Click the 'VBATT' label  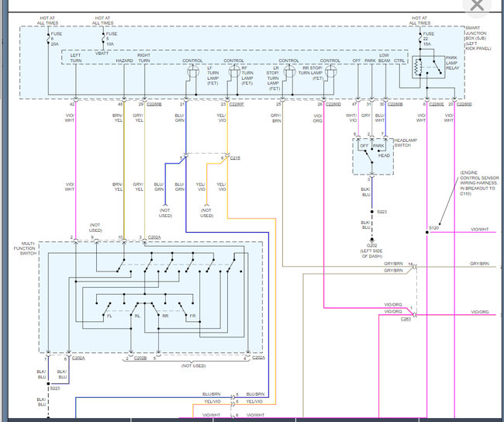[x=102, y=54]
